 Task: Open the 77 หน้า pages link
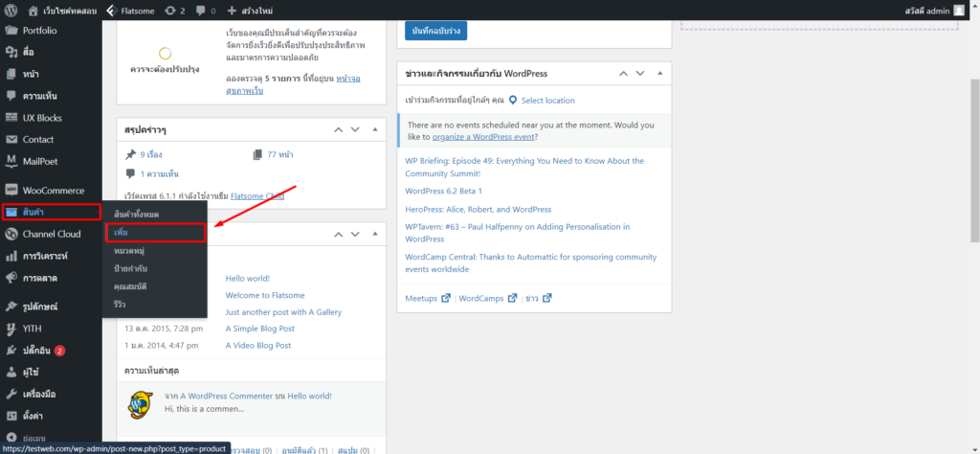pos(280,154)
